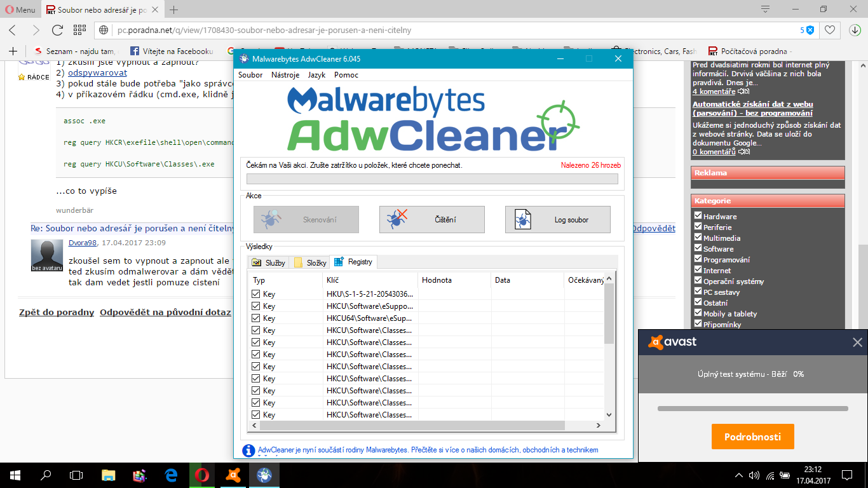The image size is (868, 488).
Task: Open the Opera Menu button
Action: point(20,10)
